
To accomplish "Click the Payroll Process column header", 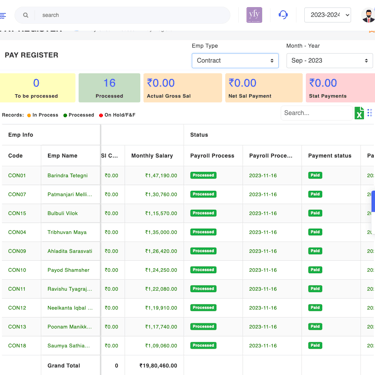I will click(x=212, y=156).
